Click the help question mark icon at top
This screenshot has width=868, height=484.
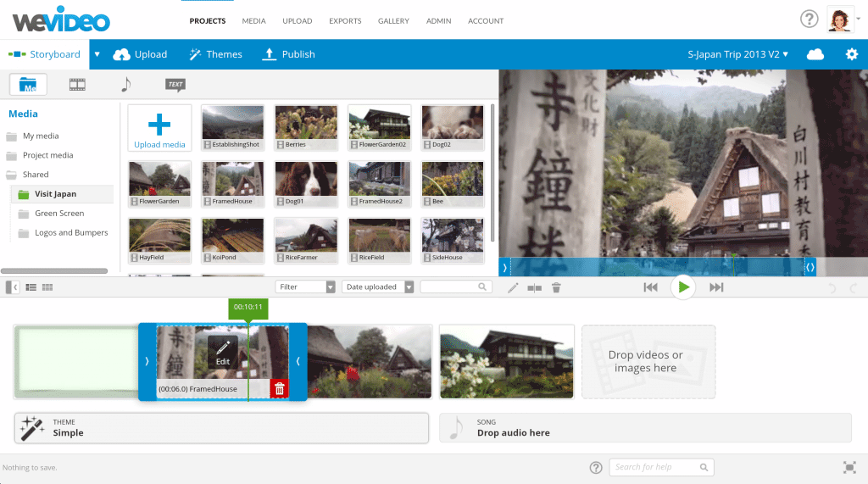(x=809, y=19)
